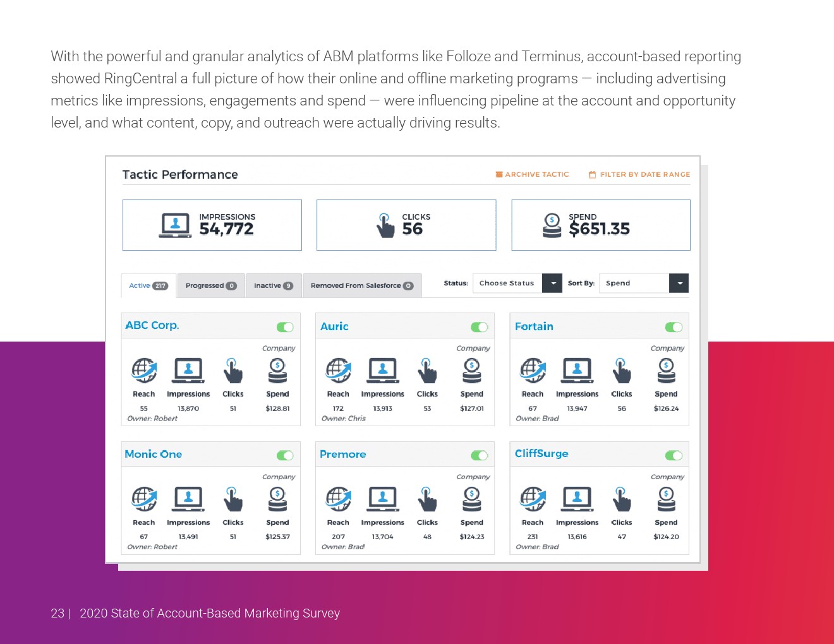Screen dimensions: 834x644
Task: Click the Clicks icon in Premore card
Action: click(x=427, y=499)
